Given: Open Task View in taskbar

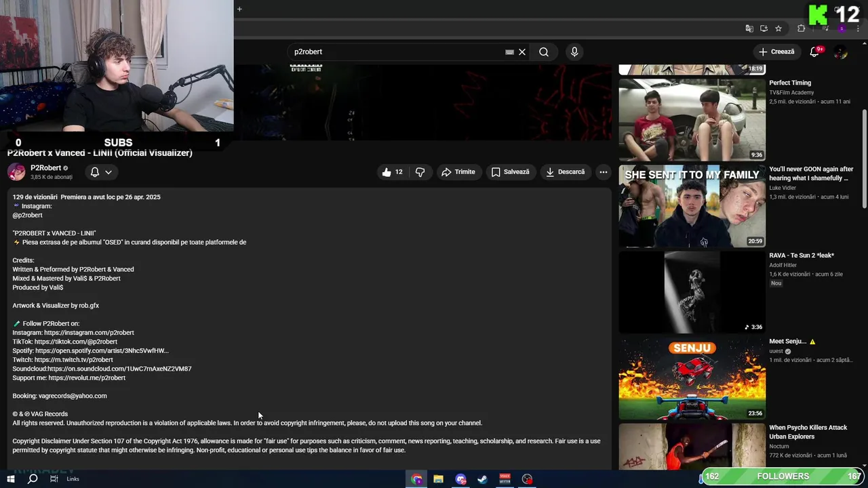Looking at the screenshot, I should point(54,479).
